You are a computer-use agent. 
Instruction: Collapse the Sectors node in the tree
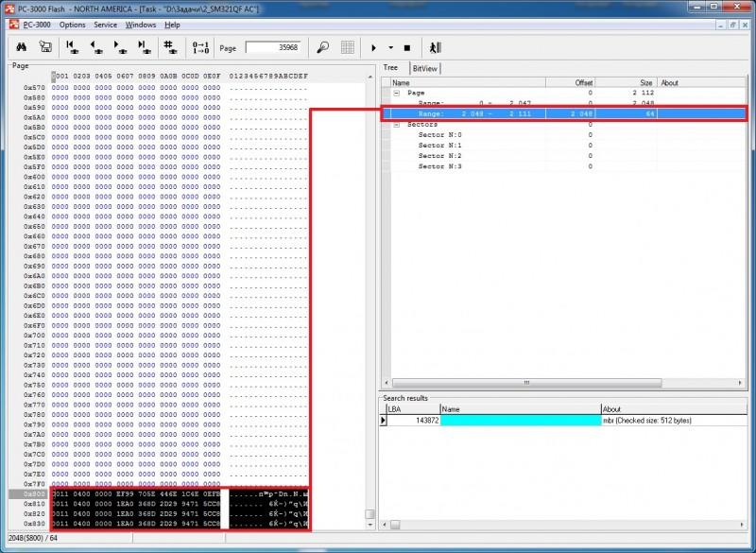point(396,125)
